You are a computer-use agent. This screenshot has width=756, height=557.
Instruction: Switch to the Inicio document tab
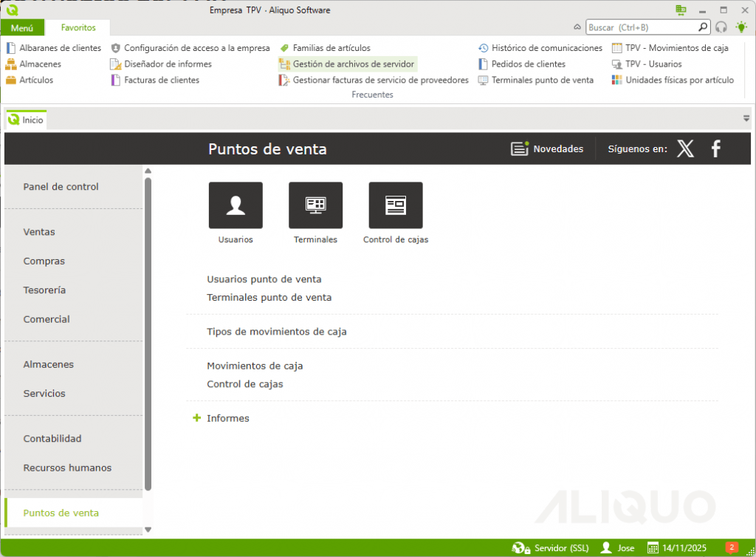[27, 120]
